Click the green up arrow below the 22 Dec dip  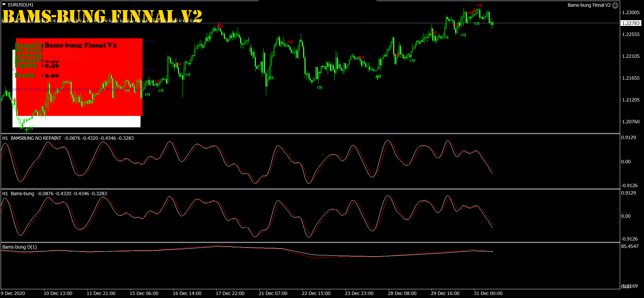pos(377,77)
